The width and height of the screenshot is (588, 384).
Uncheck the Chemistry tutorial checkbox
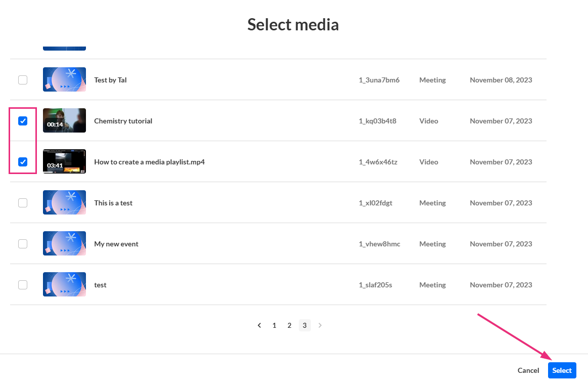point(23,121)
